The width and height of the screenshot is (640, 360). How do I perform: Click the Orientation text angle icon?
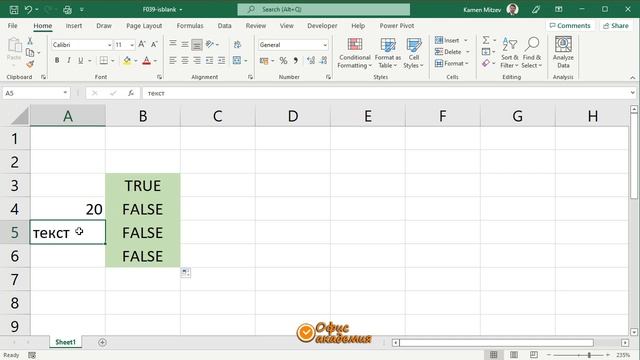tap(210, 44)
